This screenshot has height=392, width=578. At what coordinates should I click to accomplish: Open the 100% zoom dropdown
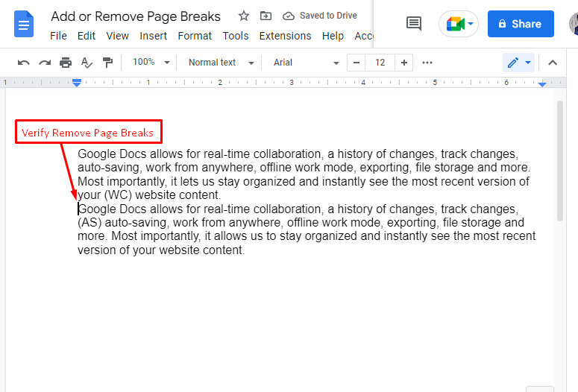coord(151,63)
